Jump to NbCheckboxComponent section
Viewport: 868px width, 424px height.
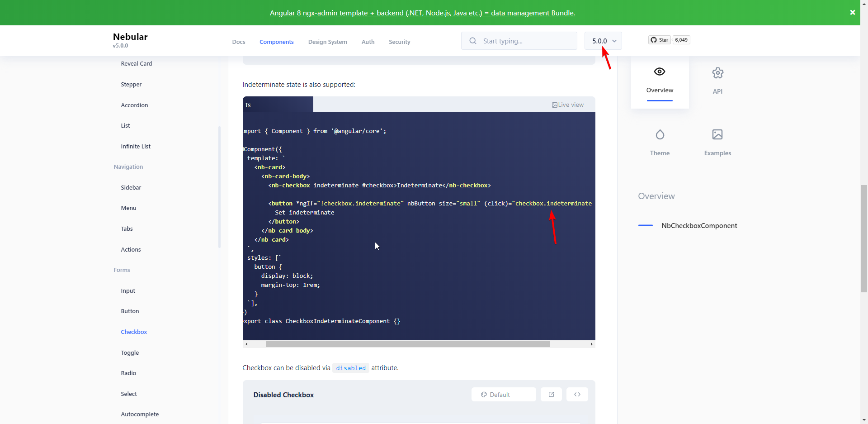click(699, 225)
